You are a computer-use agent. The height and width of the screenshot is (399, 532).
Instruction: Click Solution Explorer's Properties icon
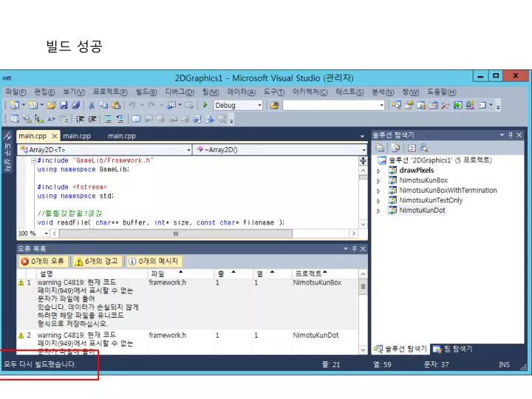[x=380, y=148]
